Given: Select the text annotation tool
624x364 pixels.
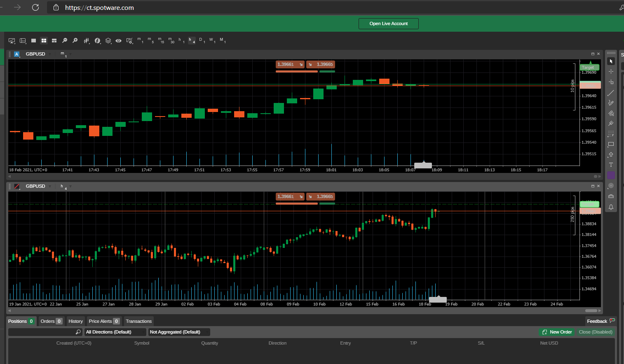Looking at the screenshot, I should [611, 165].
